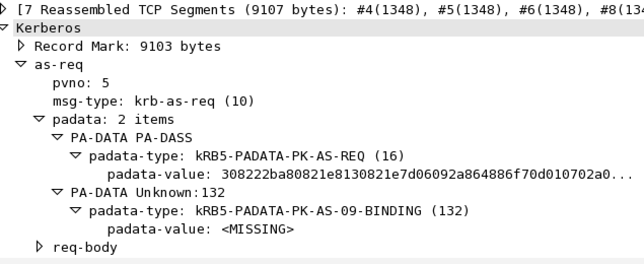Click the req-body label text
The height and width of the screenshot is (264, 644).
[x=85, y=247]
